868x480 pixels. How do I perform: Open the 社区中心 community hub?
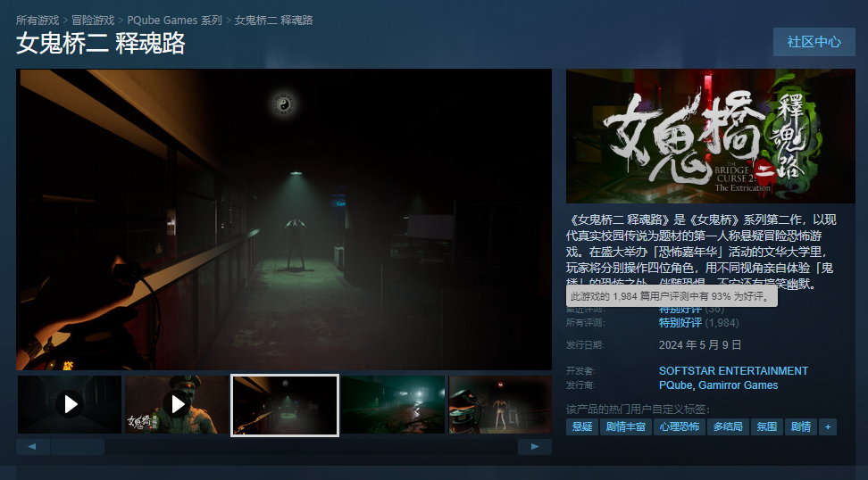[x=814, y=42]
